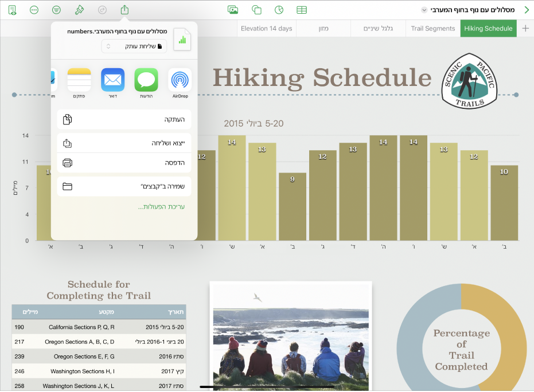Switch to 'גלגל שיניים' tab
Viewport: 534px width, 392px height.
coord(378,29)
